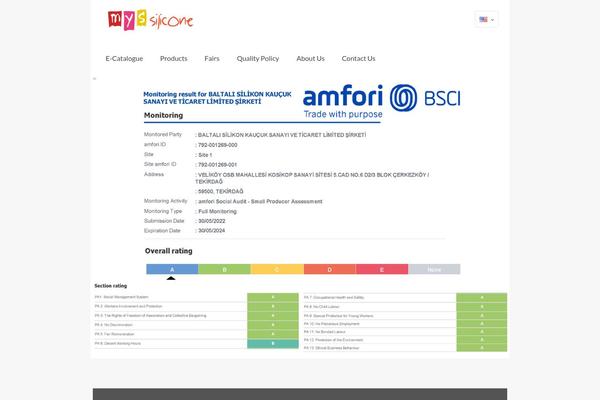Click the PA 8 No Child Labour row
Screen dimensions: 600x400
pos(405,307)
